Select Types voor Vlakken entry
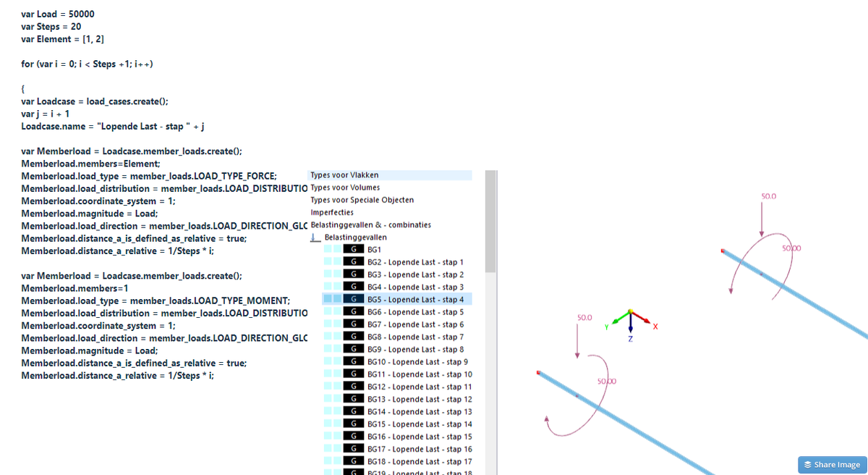The height and width of the screenshot is (475, 868). click(344, 175)
